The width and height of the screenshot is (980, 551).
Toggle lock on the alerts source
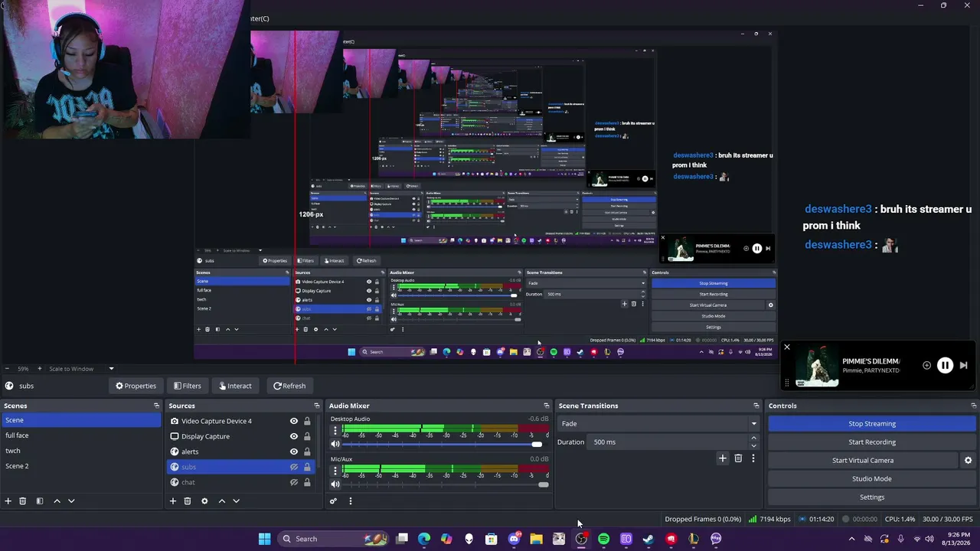tap(307, 452)
